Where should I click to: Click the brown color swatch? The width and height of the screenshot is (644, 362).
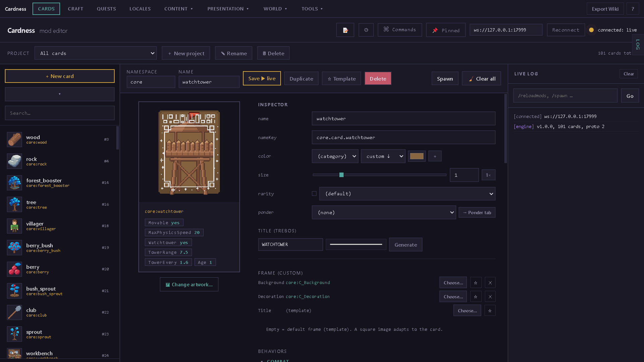click(417, 156)
